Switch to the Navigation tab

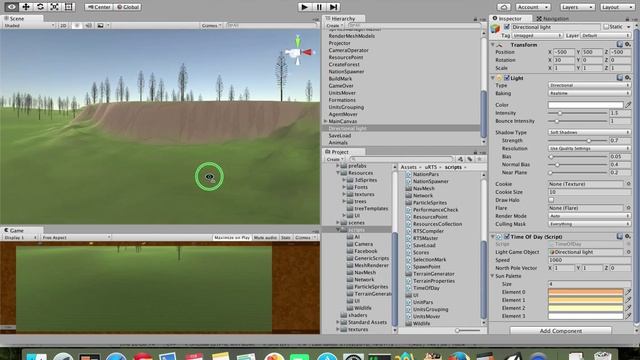[x=552, y=18]
